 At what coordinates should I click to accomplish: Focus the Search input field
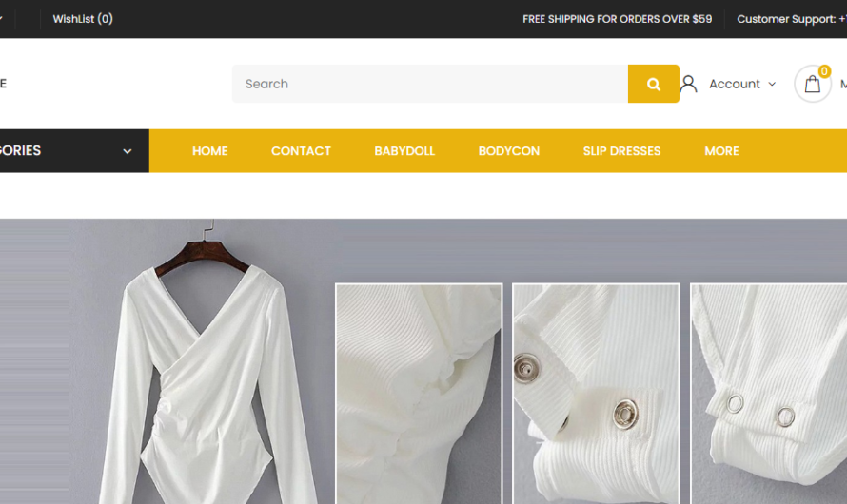click(x=428, y=84)
